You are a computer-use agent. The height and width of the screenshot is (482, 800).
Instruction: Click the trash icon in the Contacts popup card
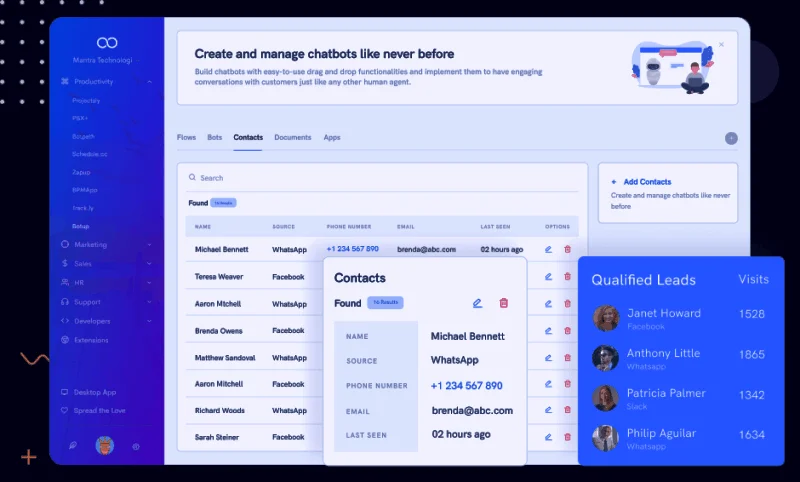point(504,303)
